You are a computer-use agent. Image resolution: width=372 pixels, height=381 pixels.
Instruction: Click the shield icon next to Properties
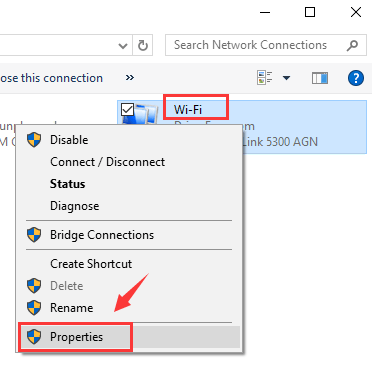click(34, 337)
